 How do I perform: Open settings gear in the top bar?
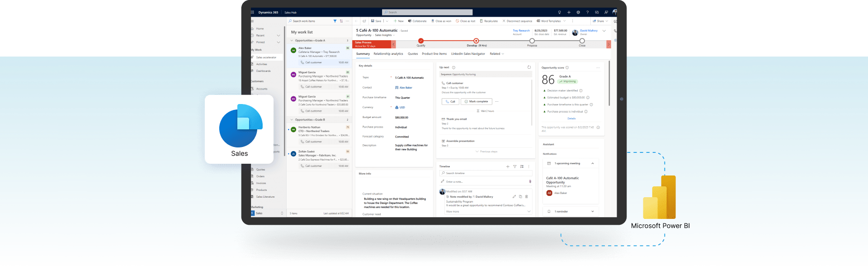(578, 12)
